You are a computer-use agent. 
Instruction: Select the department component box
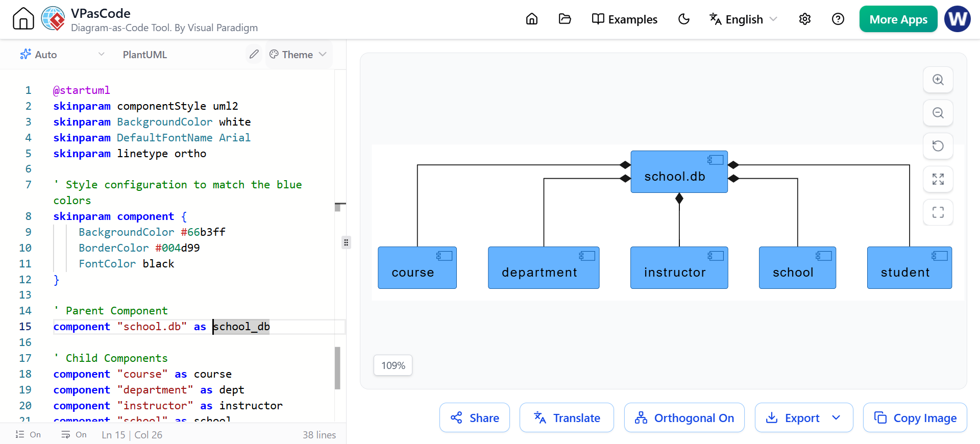click(544, 268)
